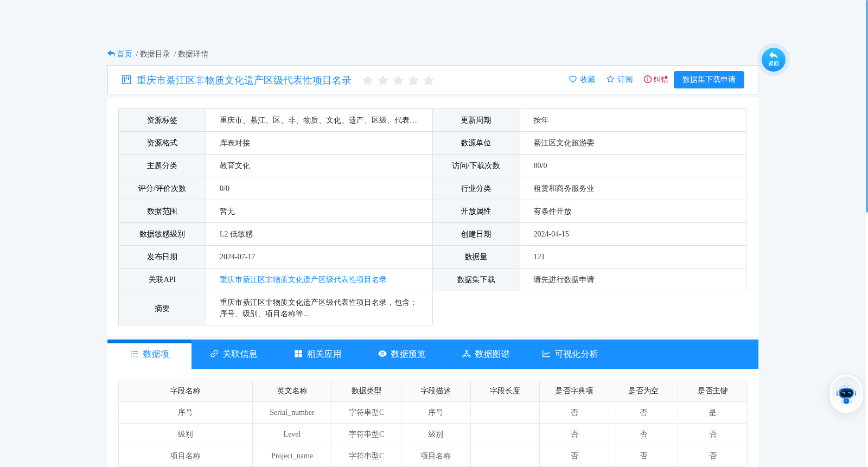Click the 有条件开放 value
The image size is (868, 467).
tap(553, 212)
